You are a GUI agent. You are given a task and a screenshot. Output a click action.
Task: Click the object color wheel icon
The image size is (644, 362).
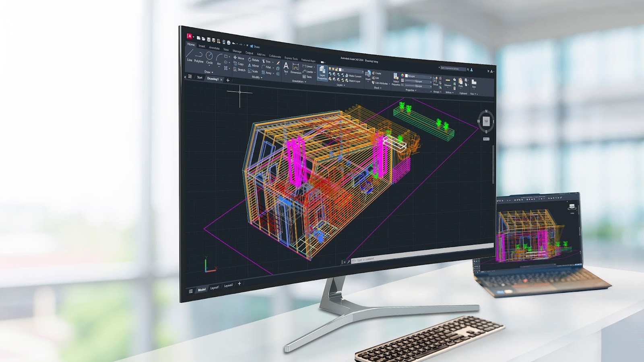402,75
